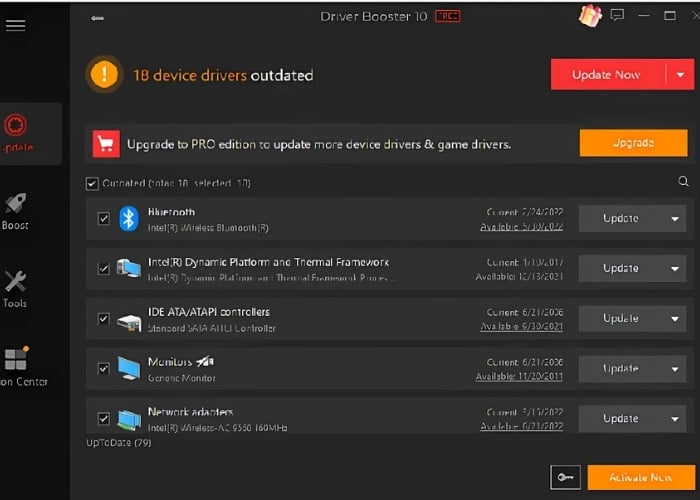Toggle the Monitors driver checkbox
This screenshot has height=500, width=700.
pyautogui.click(x=104, y=369)
